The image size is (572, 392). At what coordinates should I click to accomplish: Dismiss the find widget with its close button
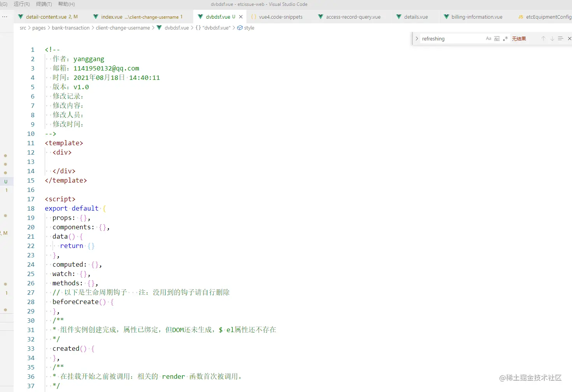click(570, 38)
